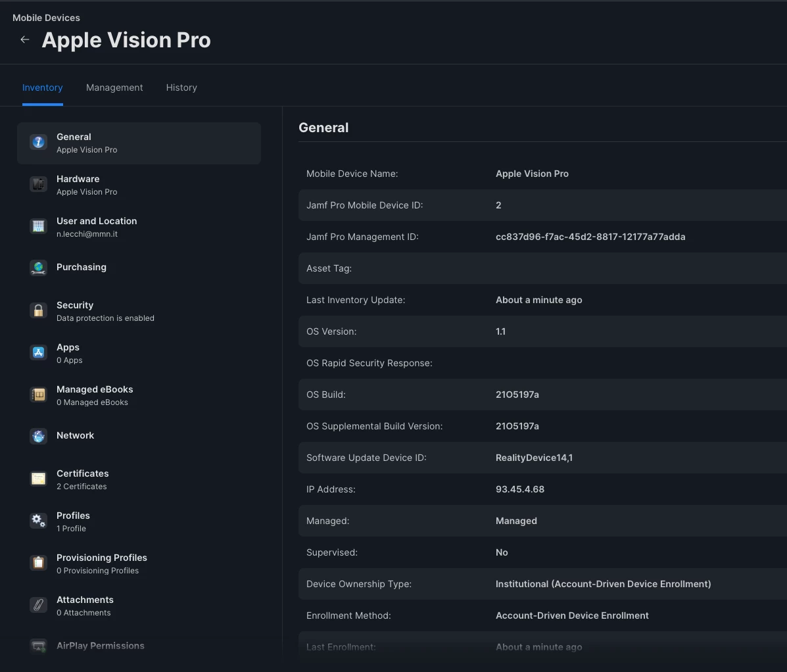The width and height of the screenshot is (787, 672).
Task: Open the Certificates section
Action: pos(139,480)
